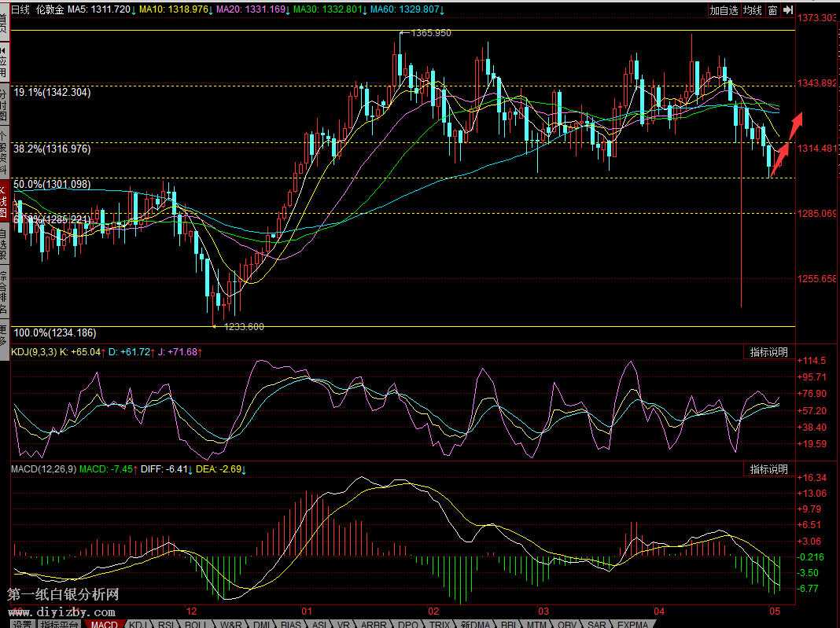Image resolution: width=840 pixels, height=628 pixels.
Task: Switch to the TRIX indicator tab
Action: tap(440, 624)
